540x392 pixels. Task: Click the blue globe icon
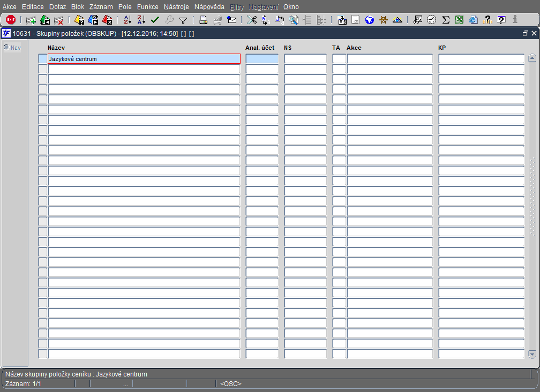click(370, 20)
